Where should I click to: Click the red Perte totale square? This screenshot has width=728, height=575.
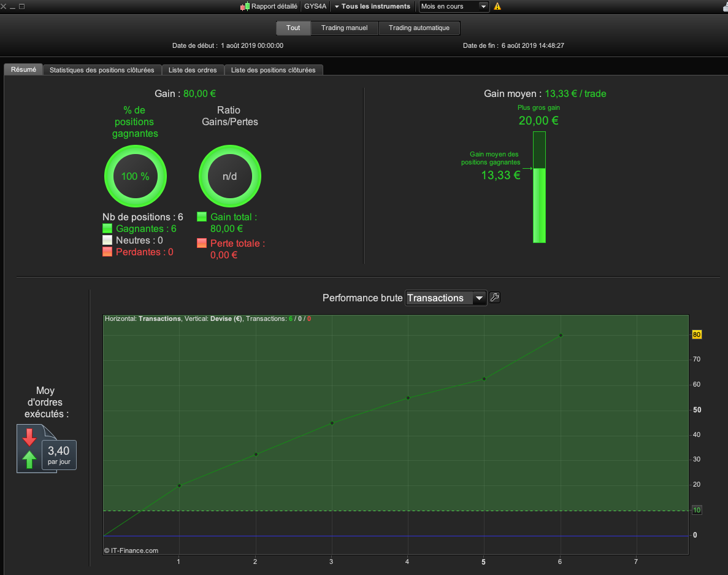202,243
